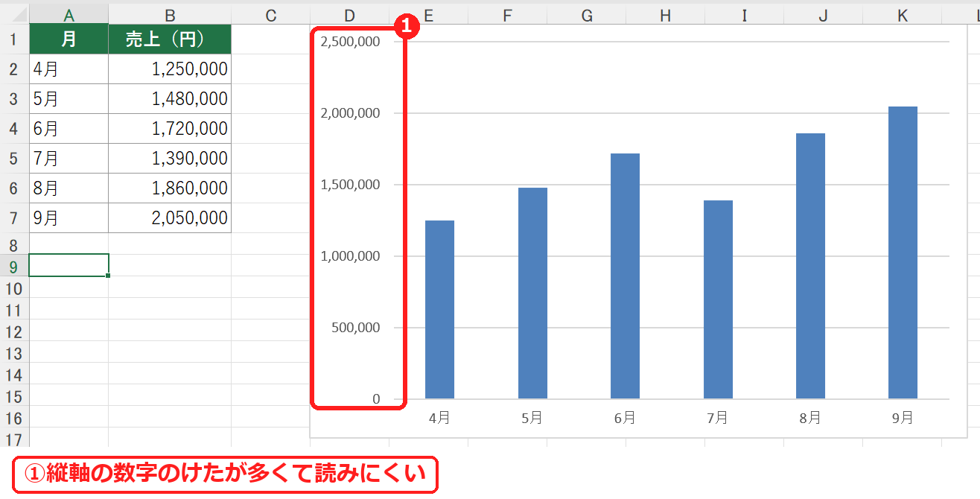Select the cell with value 1,480,000
Screen dimensions: 980x499
pos(170,99)
